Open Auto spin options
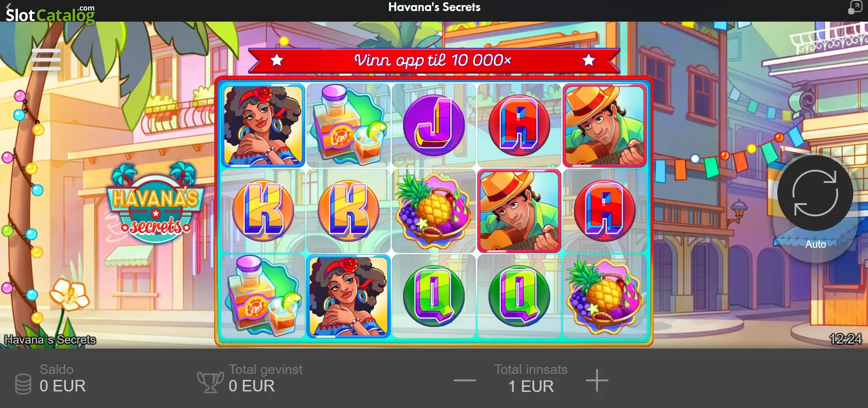868x408 pixels. [x=816, y=245]
